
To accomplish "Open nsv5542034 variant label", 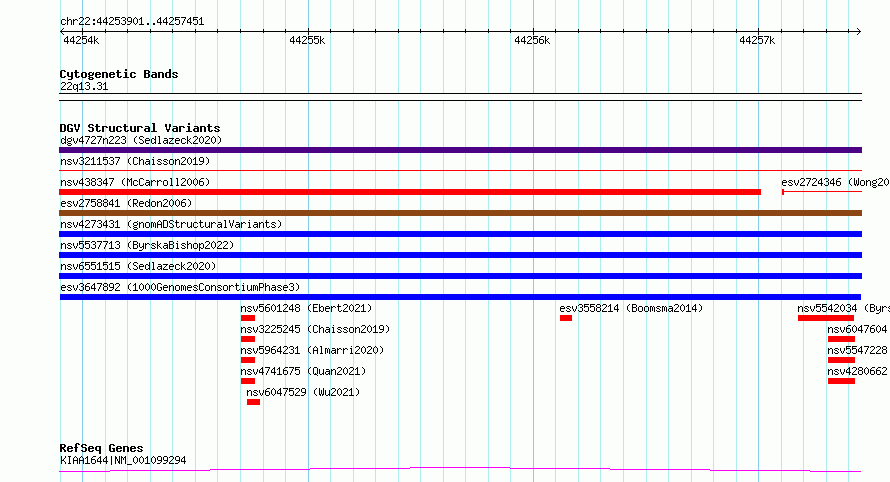I will [843, 308].
